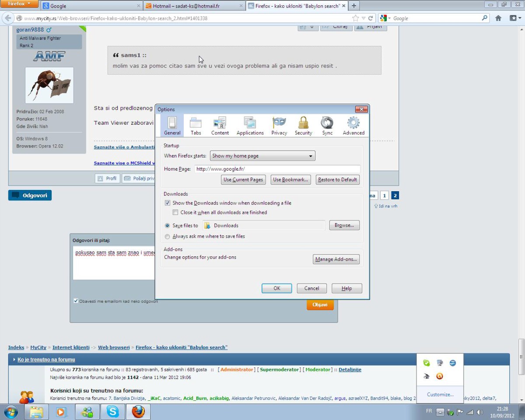525x420 pixels.
Task: Toggle the hidden tray icons arrow
Action: tap(441, 412)
